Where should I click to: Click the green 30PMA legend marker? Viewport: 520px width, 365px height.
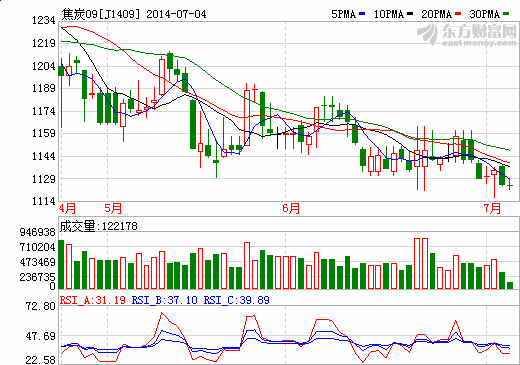pos(506,14)
